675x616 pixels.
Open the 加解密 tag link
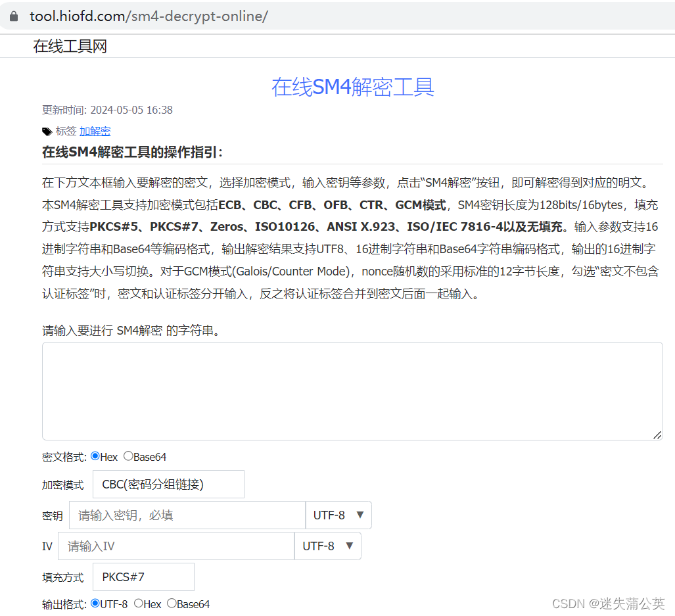[95, 131]
